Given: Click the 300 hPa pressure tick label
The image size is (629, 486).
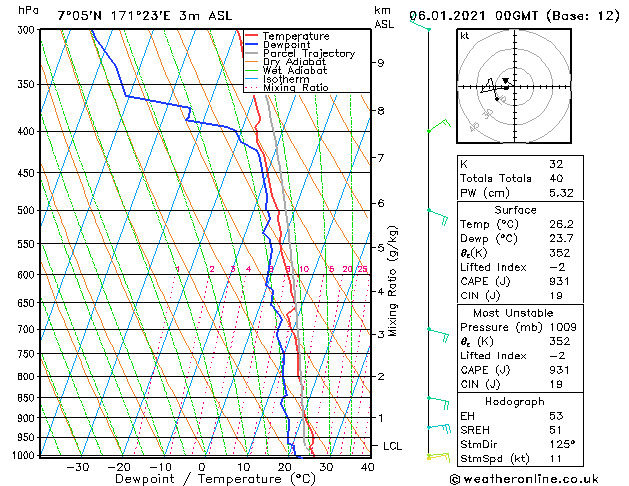Looking at the screenshot, I should (x=28, y=30).
